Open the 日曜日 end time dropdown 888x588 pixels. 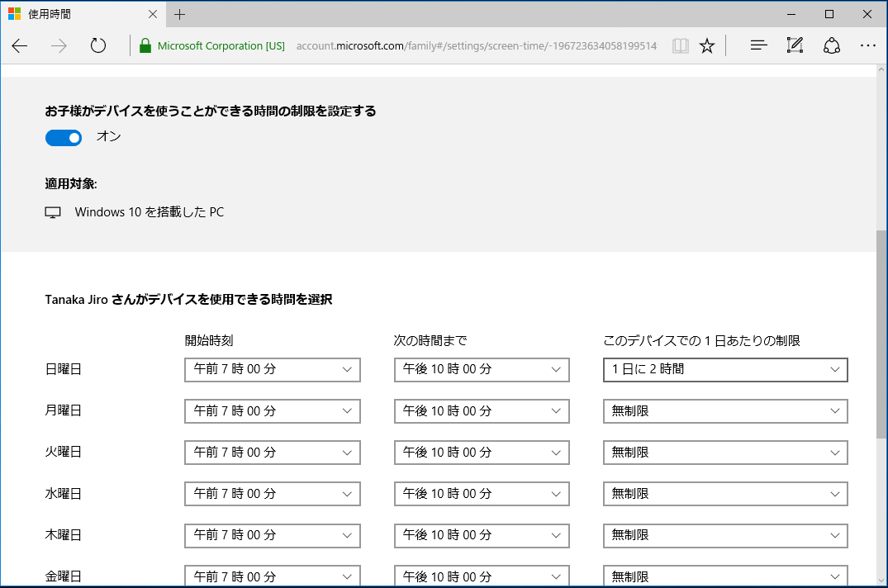(x=482, y=369)
